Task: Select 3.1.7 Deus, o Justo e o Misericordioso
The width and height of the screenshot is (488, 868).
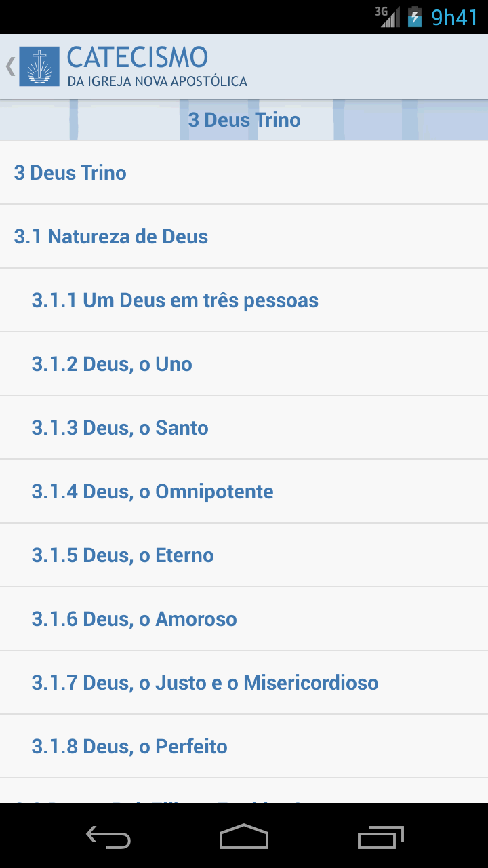Action: (244, 683)
